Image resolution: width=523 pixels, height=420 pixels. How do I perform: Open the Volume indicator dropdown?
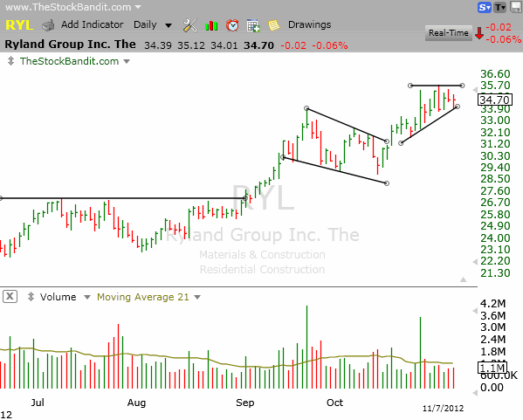point(87,297)
